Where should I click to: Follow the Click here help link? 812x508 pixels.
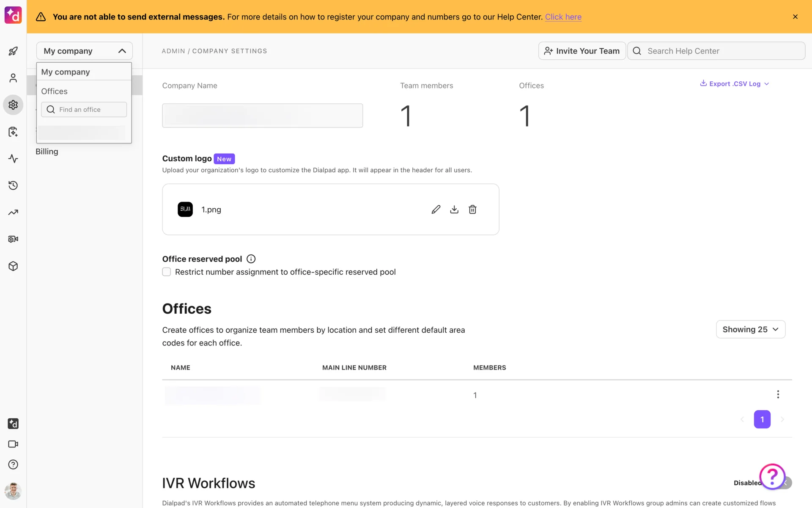point(563,17)
